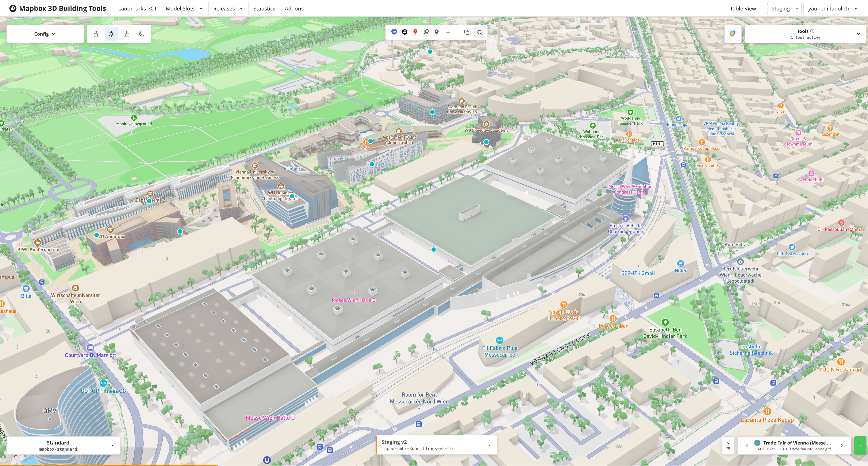Expand the Config dropdown

(45, 34)
